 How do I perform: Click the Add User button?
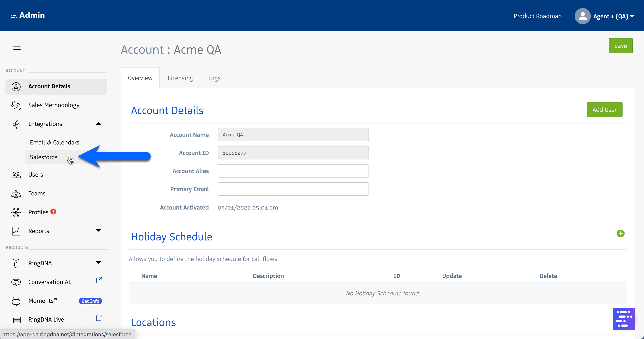click(604, 110)
